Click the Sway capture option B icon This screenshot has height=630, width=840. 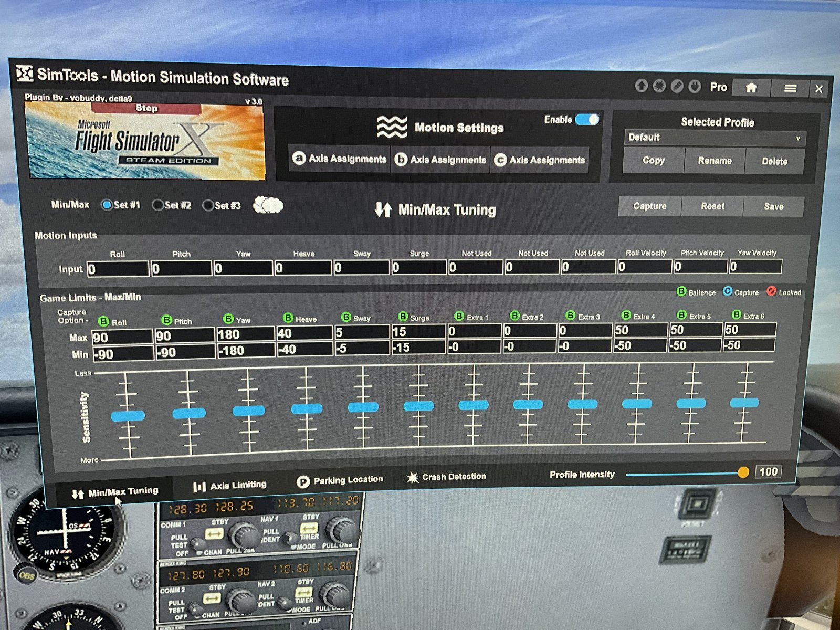click(345, 317)
